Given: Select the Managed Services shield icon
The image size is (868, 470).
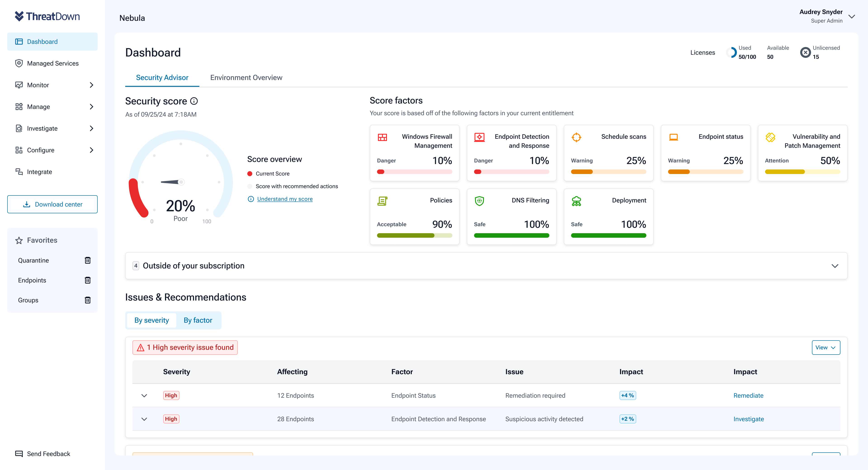Looking at the screenshot, I should [x=19, y=63].
